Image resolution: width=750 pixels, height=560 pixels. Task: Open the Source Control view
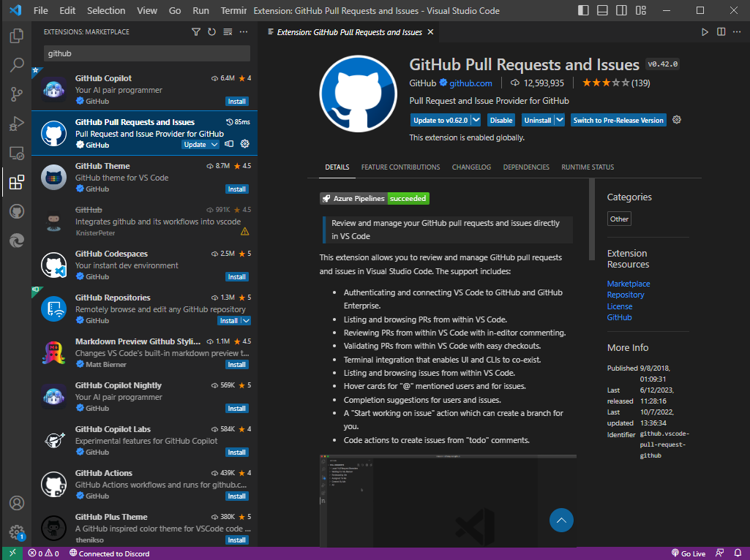coord(17,94)
